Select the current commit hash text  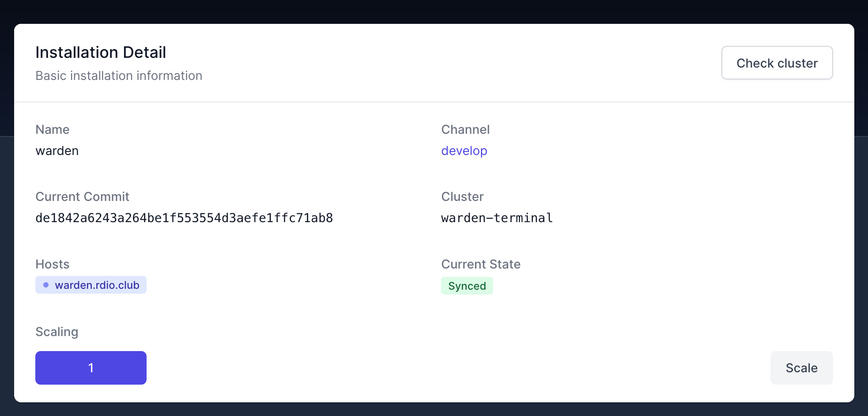[185, 218]
